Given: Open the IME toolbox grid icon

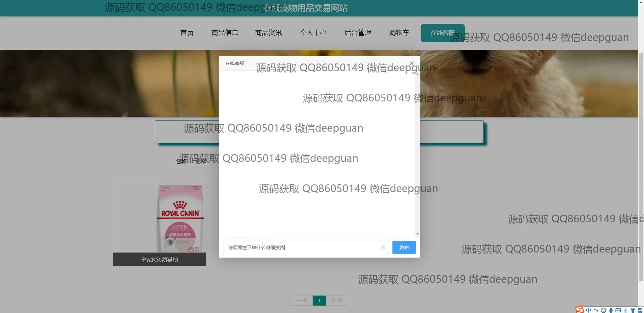Looking at the screenshot, I should click(640, 310).
